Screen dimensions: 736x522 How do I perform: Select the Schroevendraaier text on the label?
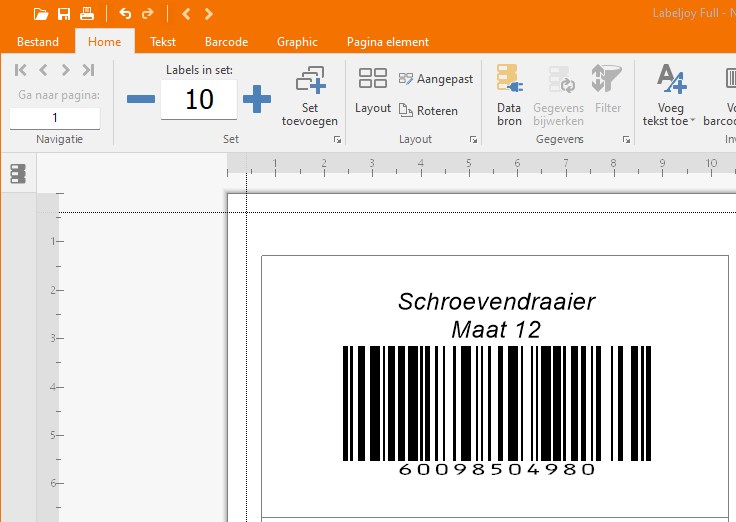pyautogui.click(x=497, y=302)
